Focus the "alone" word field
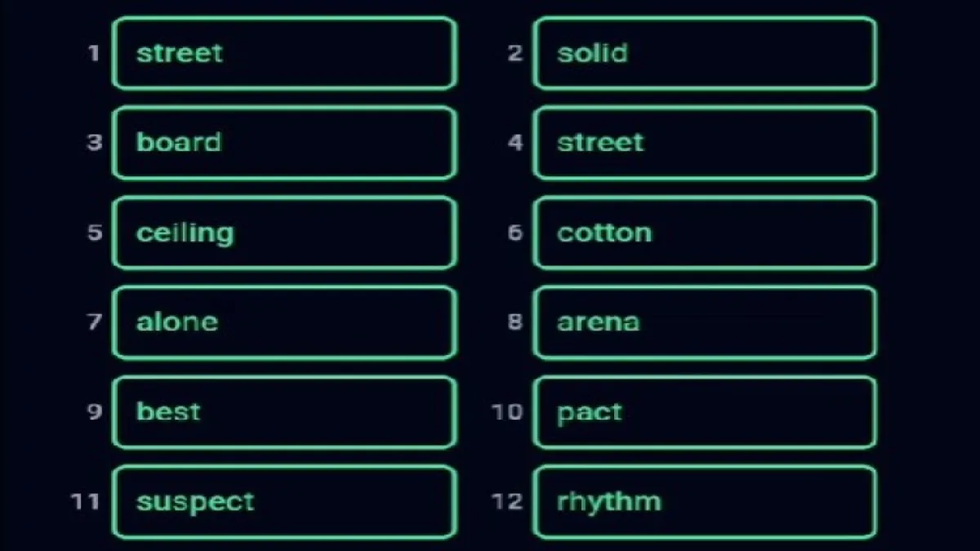The height and width of the screenshot is (551, 980). tap(283, 322)
